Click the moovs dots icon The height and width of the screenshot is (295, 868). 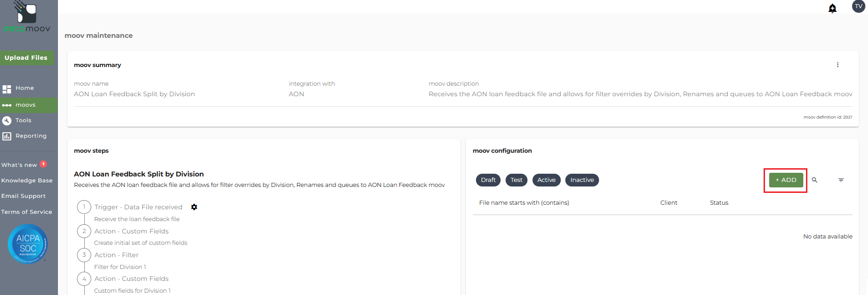coord(7,105)
